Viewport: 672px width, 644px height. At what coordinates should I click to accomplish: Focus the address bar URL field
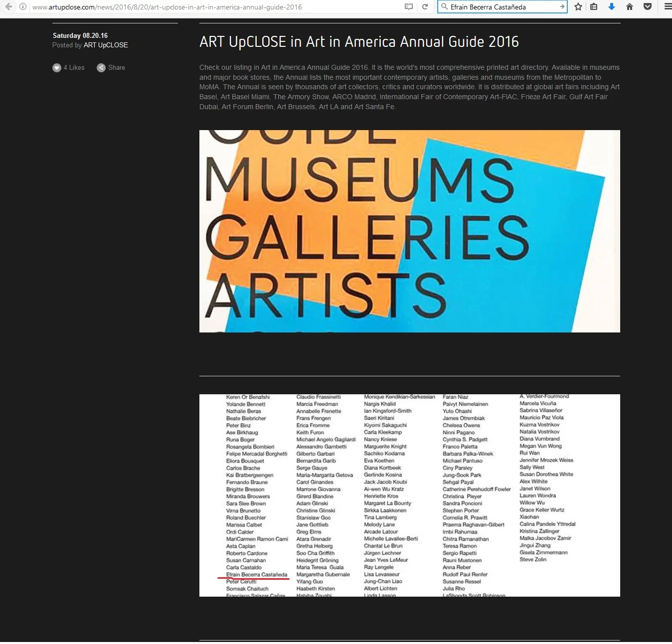pyautogui.click(x=214, y=7)
